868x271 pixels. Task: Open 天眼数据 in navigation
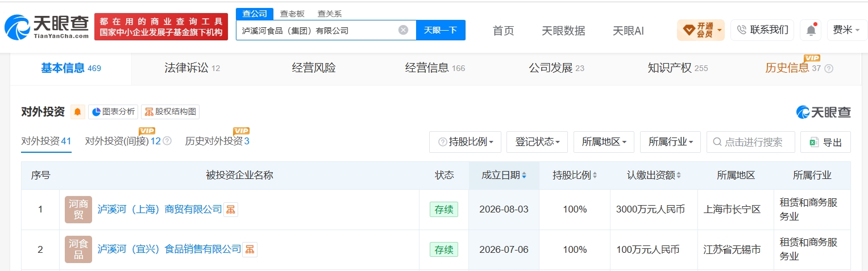(x=563, y=31)
